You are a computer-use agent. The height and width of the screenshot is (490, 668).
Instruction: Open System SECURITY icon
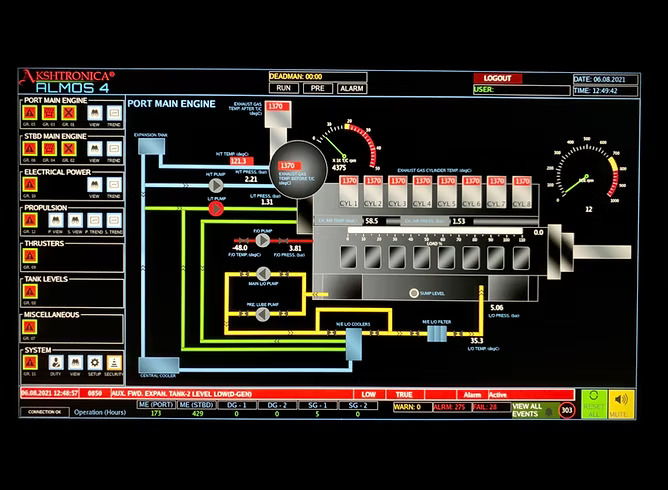(x=114, y=363)
